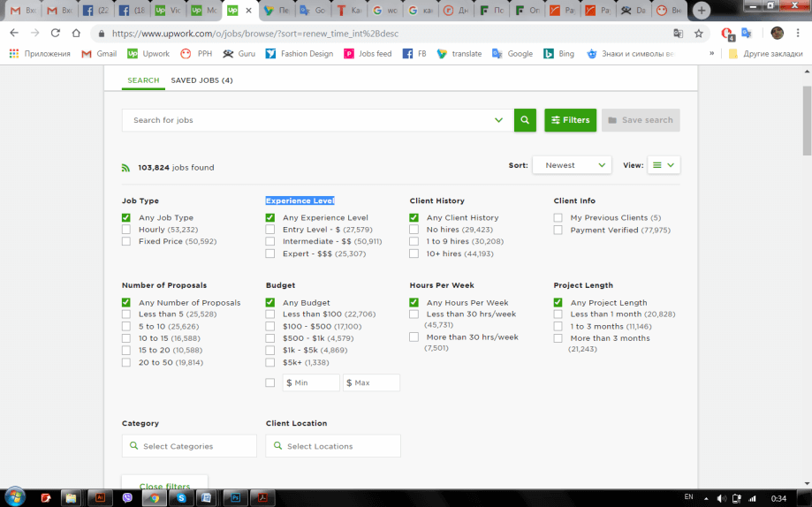812x507 pixels.
Task: Open the Sort Newest dropdown
Action: pyautogui.click(x=572, y=165)
